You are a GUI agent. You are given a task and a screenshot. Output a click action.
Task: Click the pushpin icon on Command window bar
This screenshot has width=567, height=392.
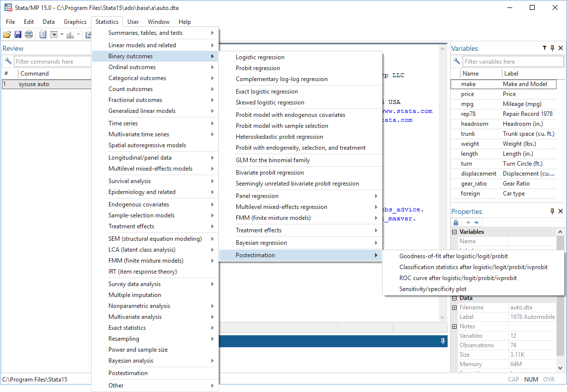(443, 341)
